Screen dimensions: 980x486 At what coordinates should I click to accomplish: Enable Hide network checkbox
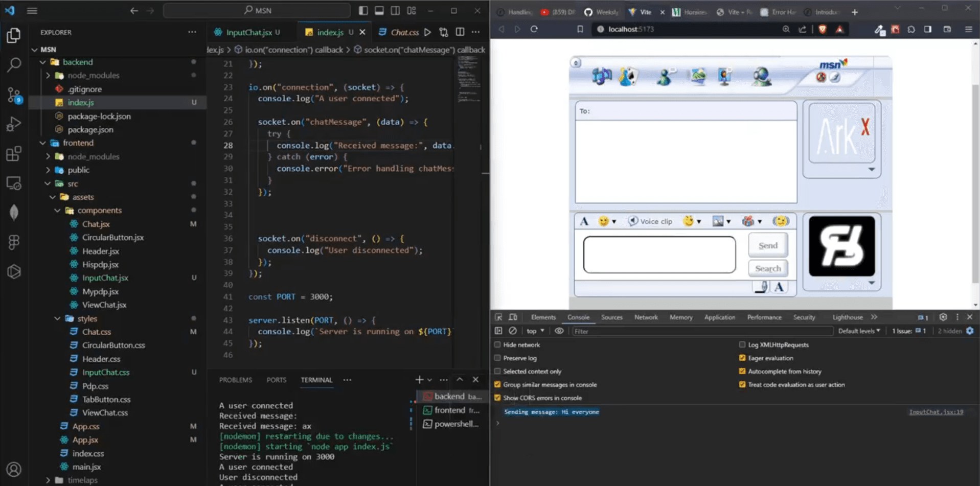coord(497,344)
